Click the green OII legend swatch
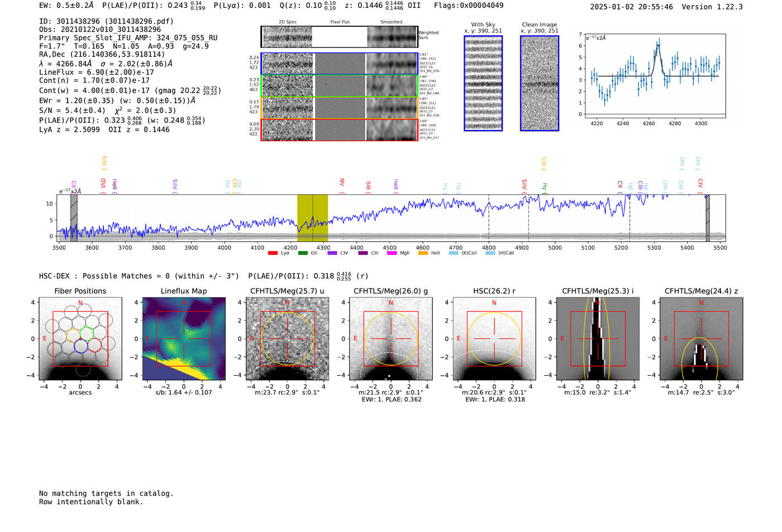The width and height of the screenshot is (782, 532). click(x=303, y=253)
